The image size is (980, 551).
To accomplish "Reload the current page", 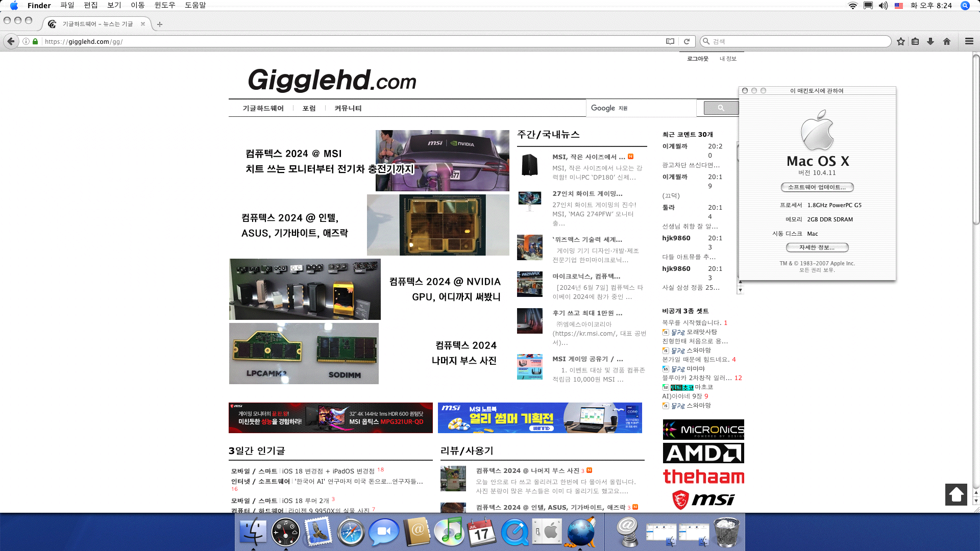I will [x=687, y=41].
